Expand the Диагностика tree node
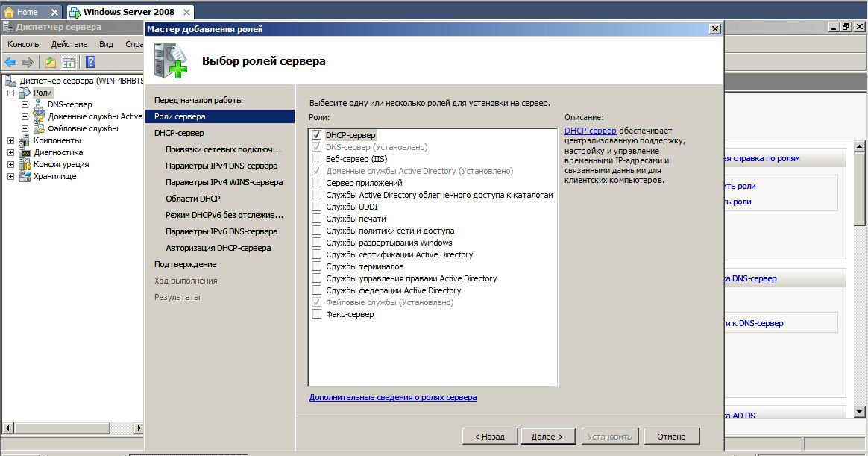 click(10, 152)
